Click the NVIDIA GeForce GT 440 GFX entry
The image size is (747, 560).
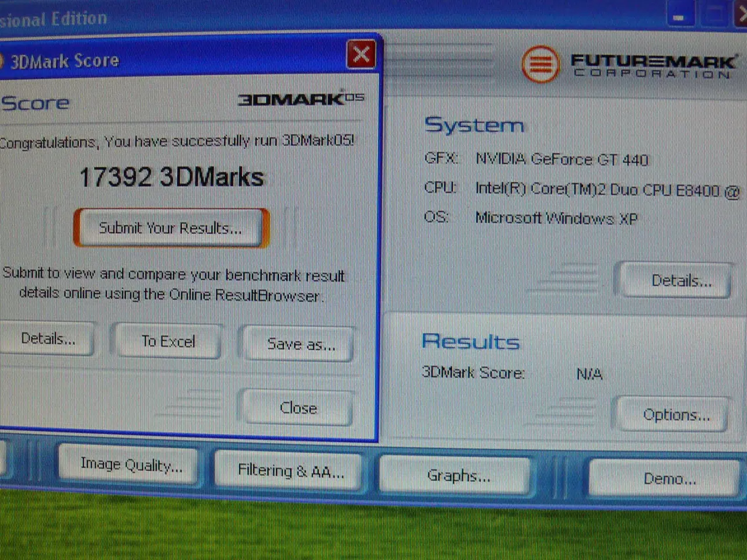tap(561, 159)
